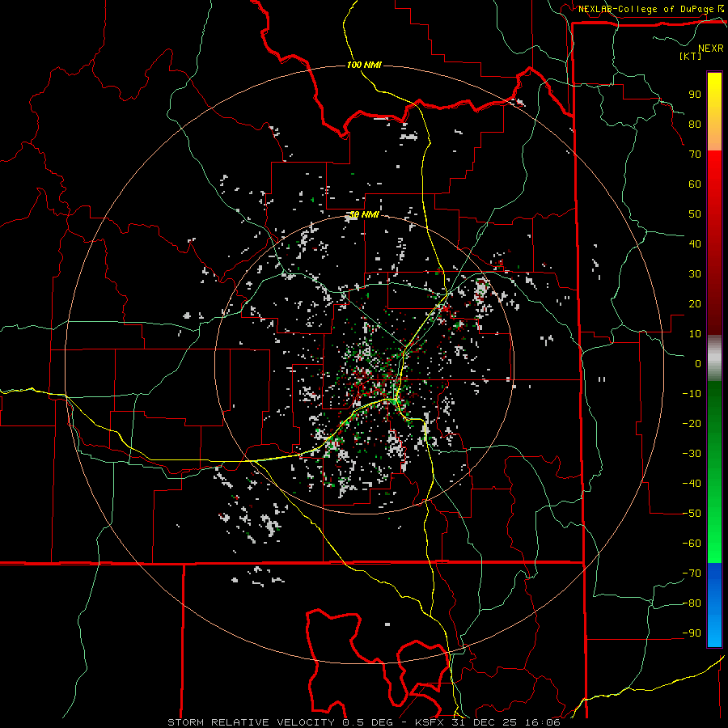Viewport: 728px width, 728px height.
Task: Click the 90 value on velocity scale
Action: coord(695,95)
